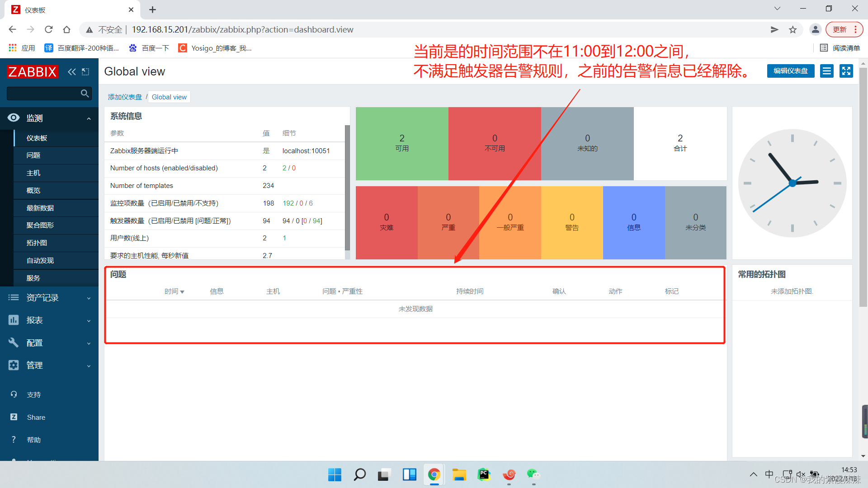
Task: Click the blue 信息 severity tile
Action: pyautogui.click(x=634, y=223)
